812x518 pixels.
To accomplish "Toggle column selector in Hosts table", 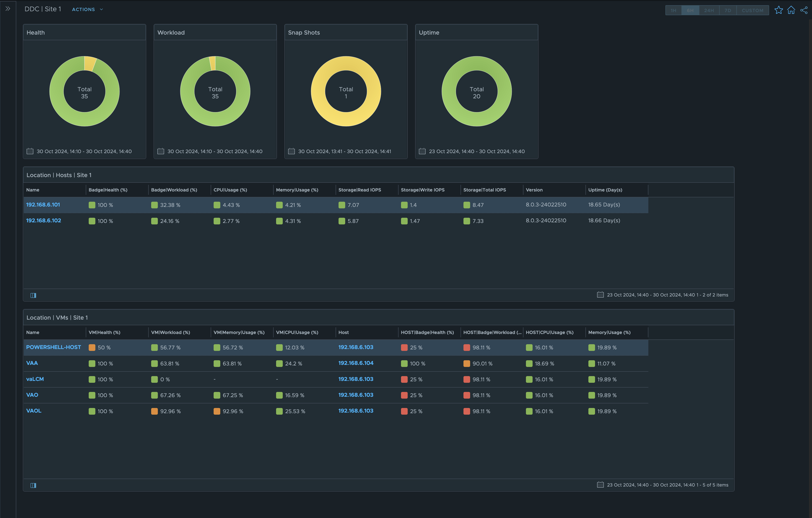I will [x=33, y=295].
